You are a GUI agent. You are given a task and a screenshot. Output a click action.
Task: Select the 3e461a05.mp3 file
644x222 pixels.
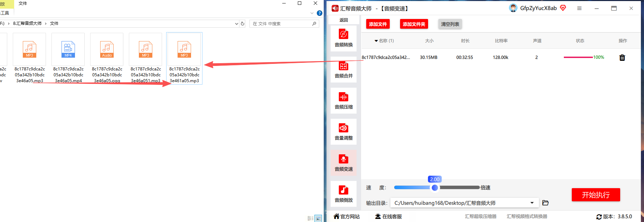[184, 58]
